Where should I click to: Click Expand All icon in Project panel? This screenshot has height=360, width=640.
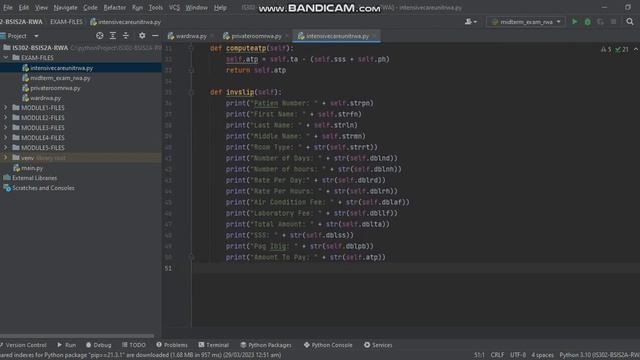113,36
